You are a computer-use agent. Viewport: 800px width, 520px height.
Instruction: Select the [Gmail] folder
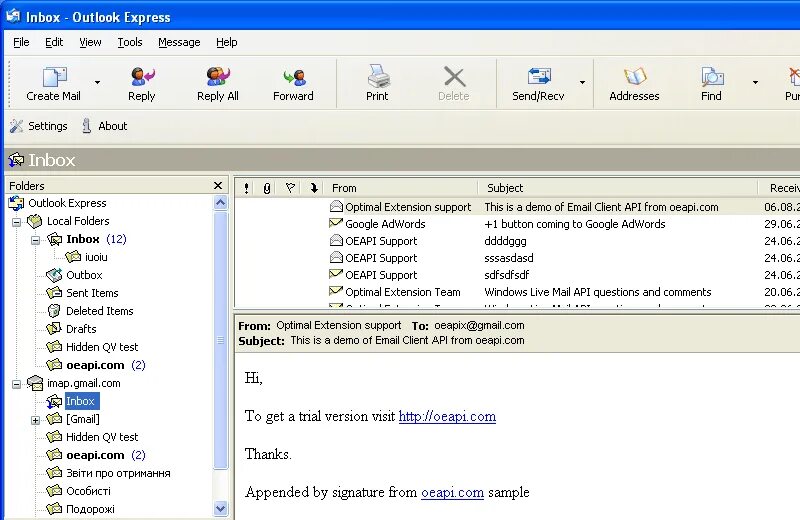point(83,419)
